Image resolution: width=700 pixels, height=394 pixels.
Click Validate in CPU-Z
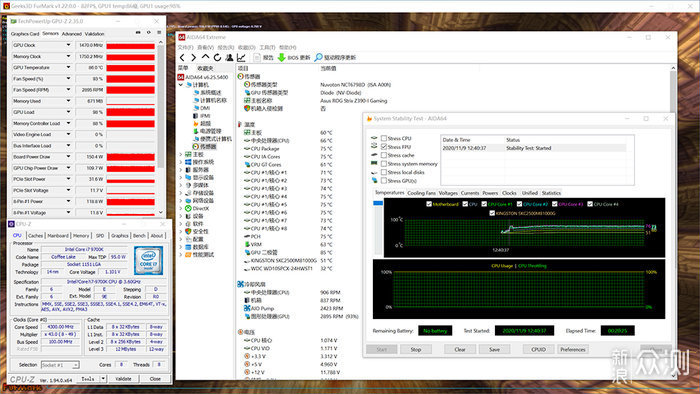coord(123,379)
